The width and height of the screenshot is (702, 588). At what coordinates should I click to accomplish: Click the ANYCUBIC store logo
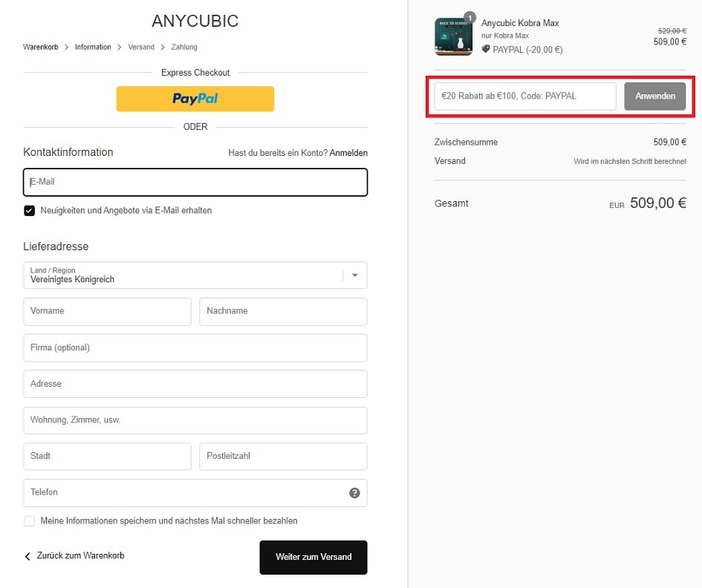tap(195, 21)
